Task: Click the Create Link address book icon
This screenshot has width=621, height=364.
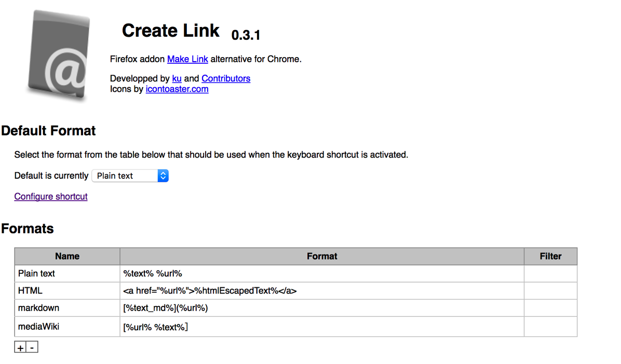Action: (x=58, y=55)
